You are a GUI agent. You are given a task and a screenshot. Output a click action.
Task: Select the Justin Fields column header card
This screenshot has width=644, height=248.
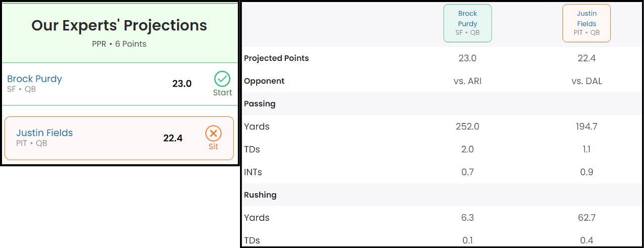pyautogui.click(x=587, y=23)
